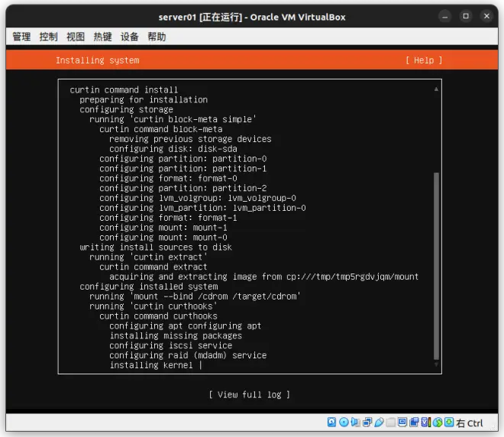Click the 右 Ctrl host key indicator

click(x=470, y=422)
